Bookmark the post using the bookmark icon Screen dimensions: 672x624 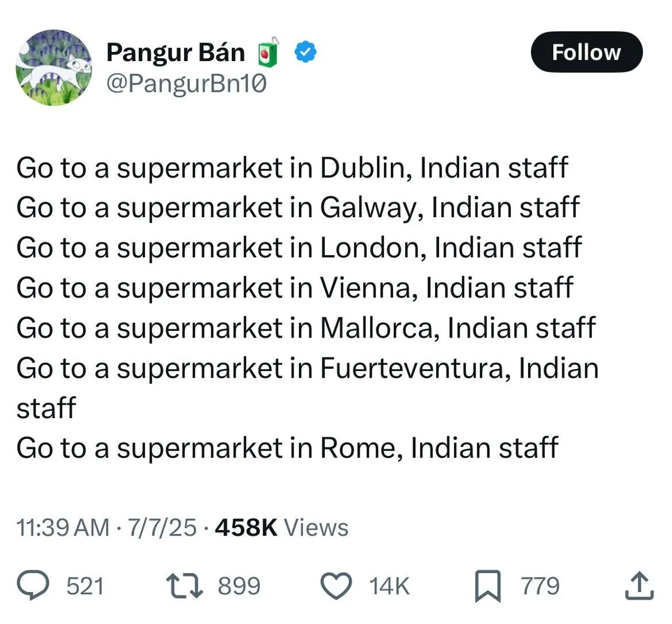pos(488,587)
